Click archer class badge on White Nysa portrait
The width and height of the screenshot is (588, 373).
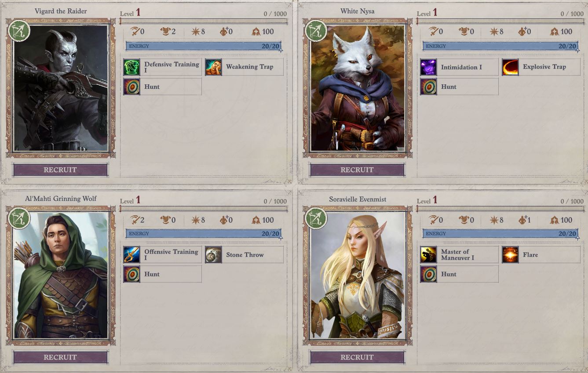[316, 31]
